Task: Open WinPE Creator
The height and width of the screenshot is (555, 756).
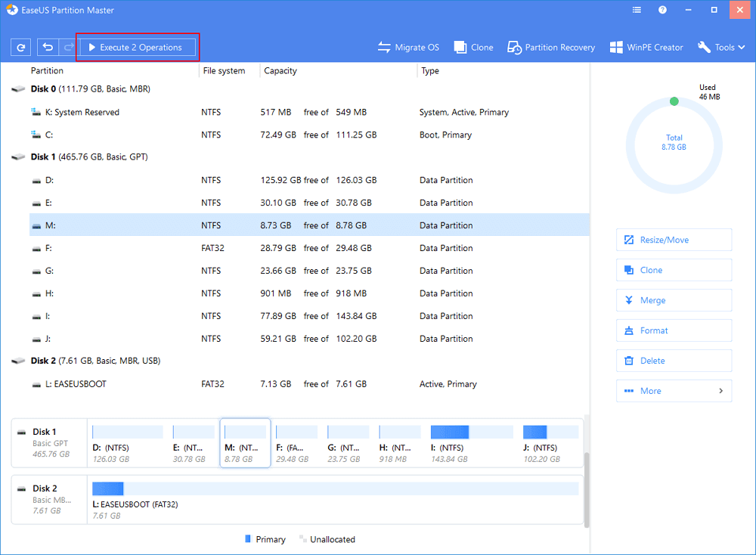Action: click(x=646, y=47)
